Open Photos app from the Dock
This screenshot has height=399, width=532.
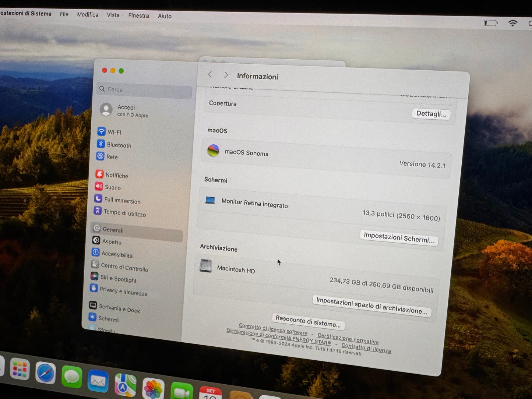(x=153, y=389)
